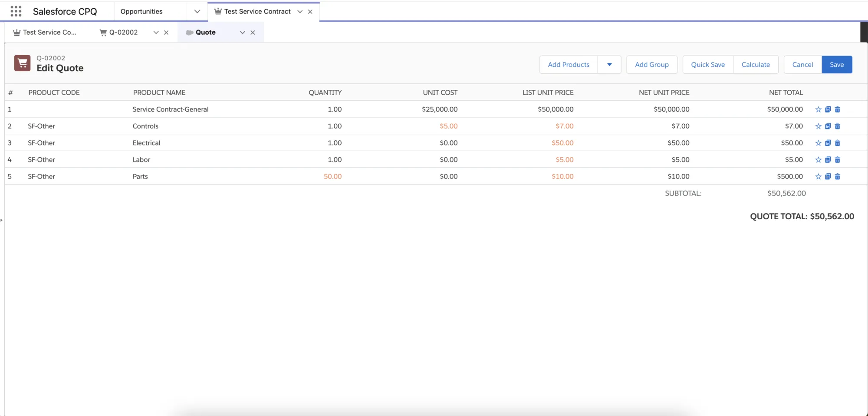Edit the Parts quantity 50.00
Image resolution: width=868 pixels, height=416 pixels.
coord(333,177)
